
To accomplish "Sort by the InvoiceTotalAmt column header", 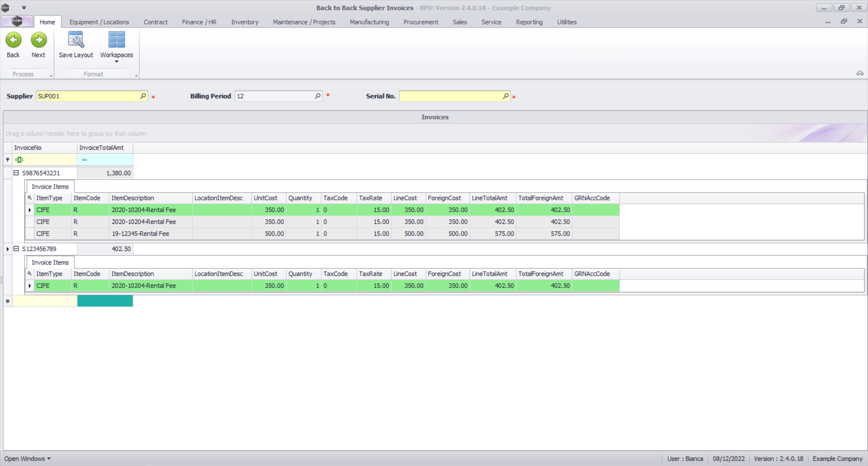I will pyautogui.click(x=105, y=147).
